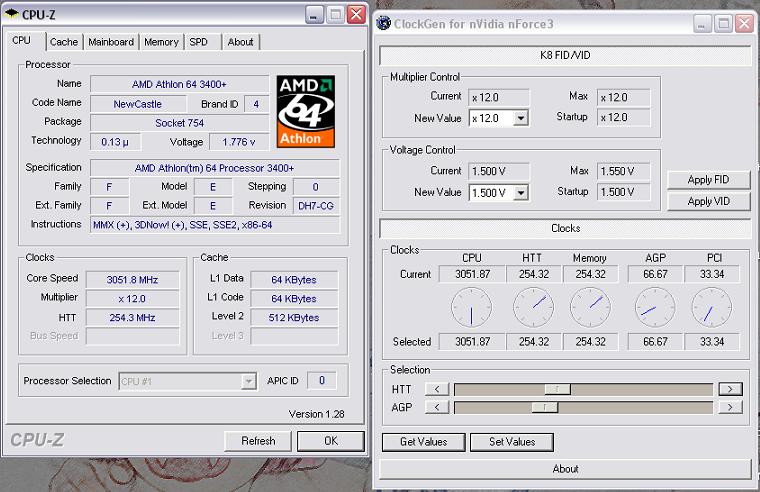This screenshot has height=492, width=760.
Task: Click the CPU-Z title bar icon
Action: pyautogui.click(x=12, y=14)
